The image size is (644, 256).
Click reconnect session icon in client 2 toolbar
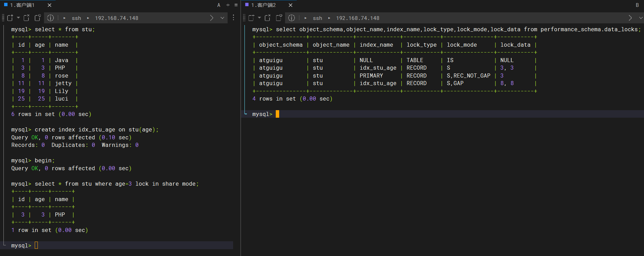tap(279, 18)
